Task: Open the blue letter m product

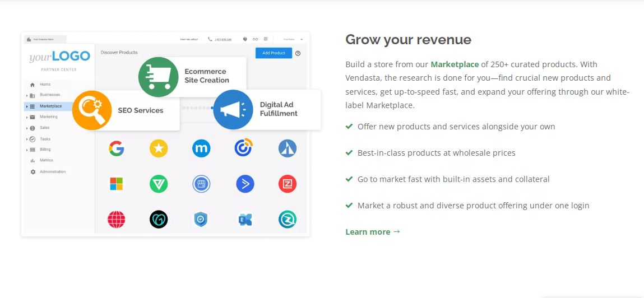Action: [201, 148]
